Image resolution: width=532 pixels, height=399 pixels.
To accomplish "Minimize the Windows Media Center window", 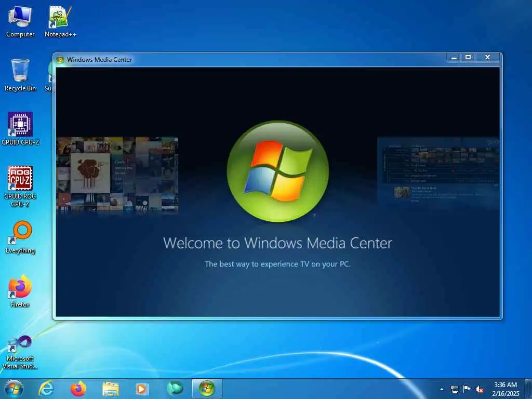I will pos(454,58).
